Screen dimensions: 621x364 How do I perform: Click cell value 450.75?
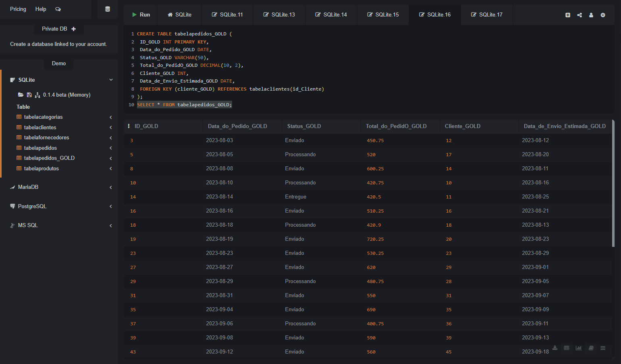pyautogui.click(x=375, y=141)
